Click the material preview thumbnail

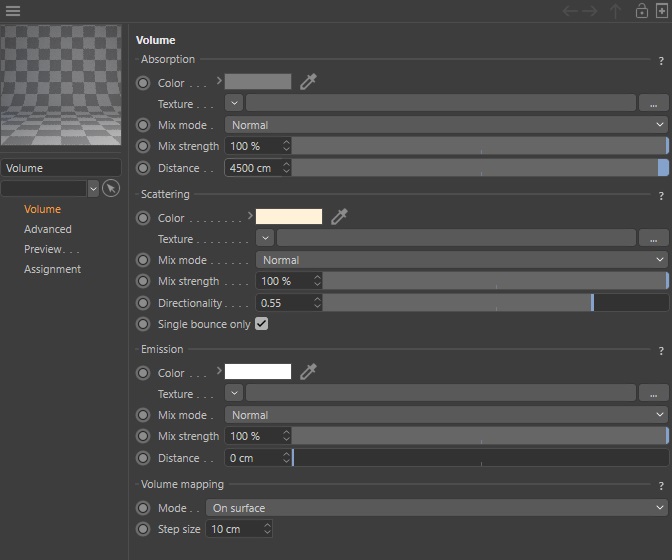pos(61,85)
